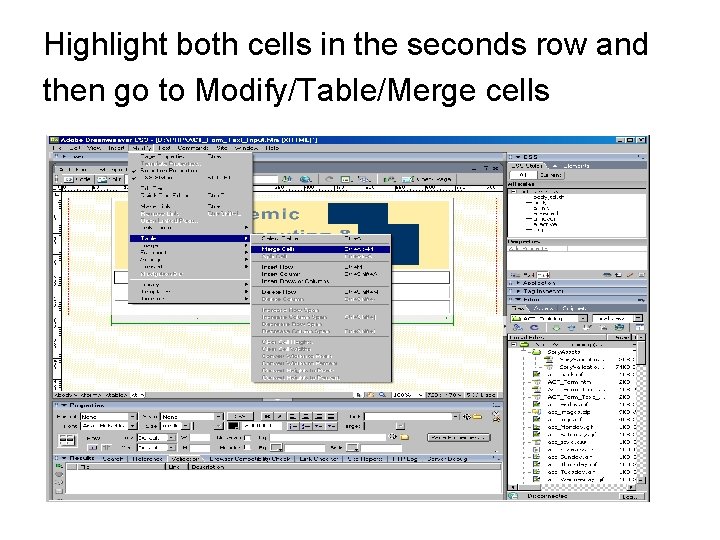This screenshot has width=720, height=540.
Task: Switch to Split view button
Action: [x=108, y=179]
